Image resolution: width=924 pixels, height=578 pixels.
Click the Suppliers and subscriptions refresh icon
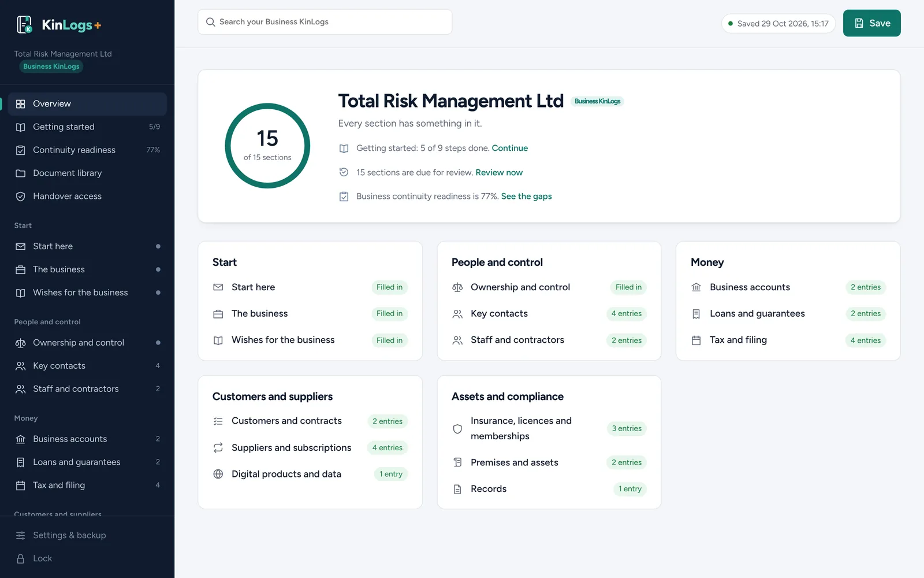tap(218, 448)
